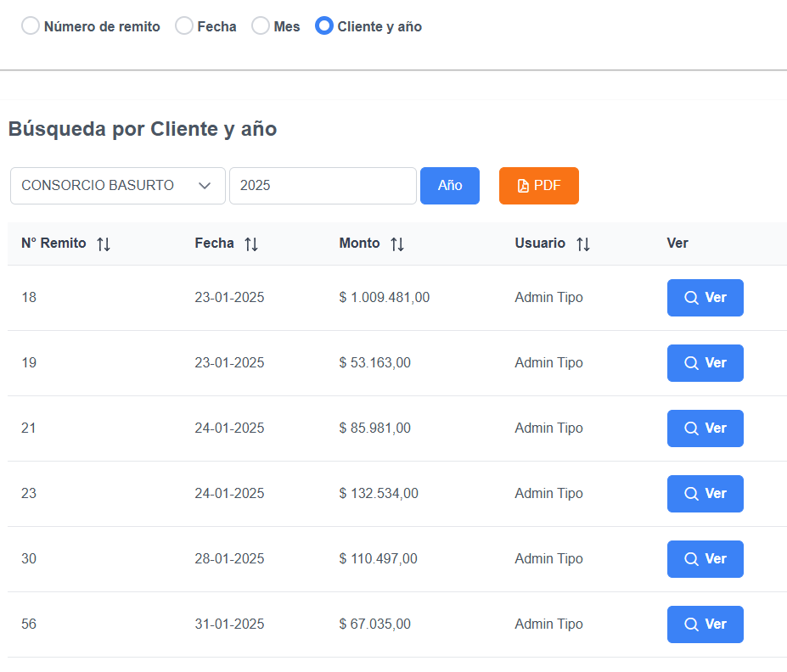Click PDF file icon on orange button
The height and width of the screenshot is (672, 787).
[x=523, y=186]
